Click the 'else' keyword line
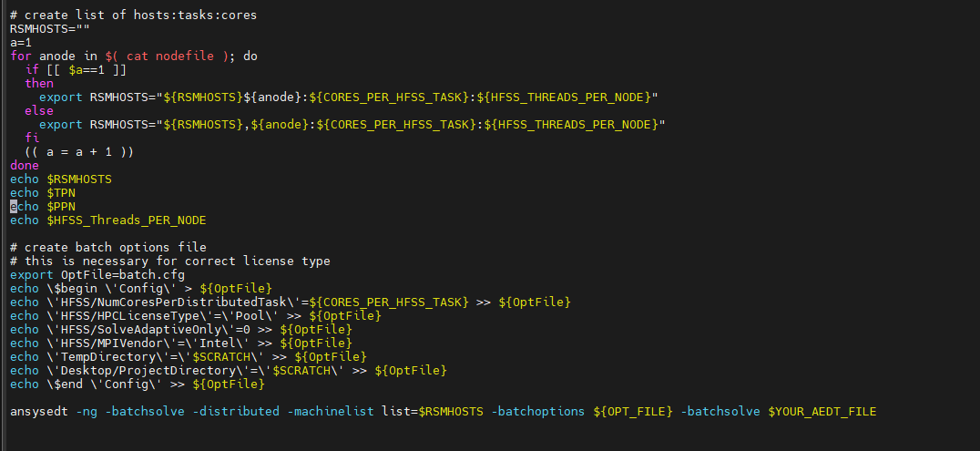The width and height of the screenshot is (980, 451). [x=39, y=110]
